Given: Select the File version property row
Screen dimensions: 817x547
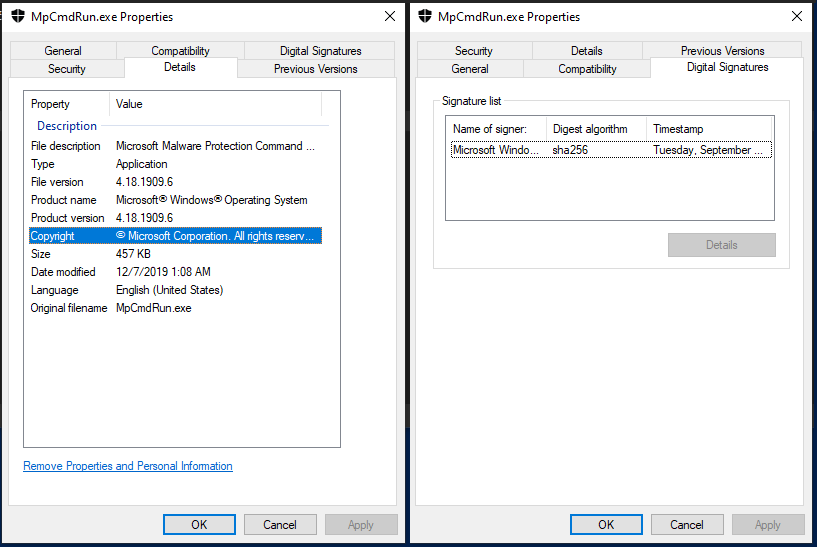Looking at the screenshot, I should click(x=175, y=182).
